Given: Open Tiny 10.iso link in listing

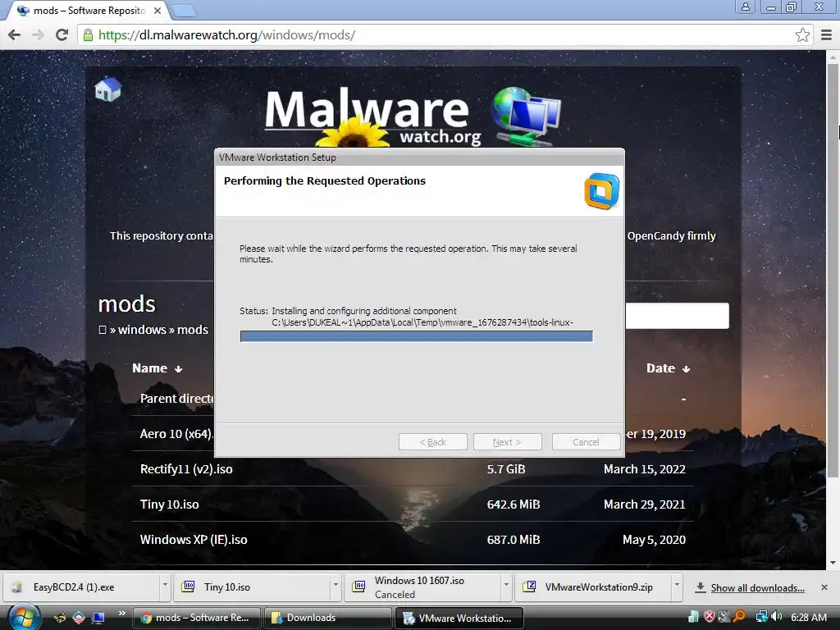Looking at the screenshot, I should tap(169, 504).
